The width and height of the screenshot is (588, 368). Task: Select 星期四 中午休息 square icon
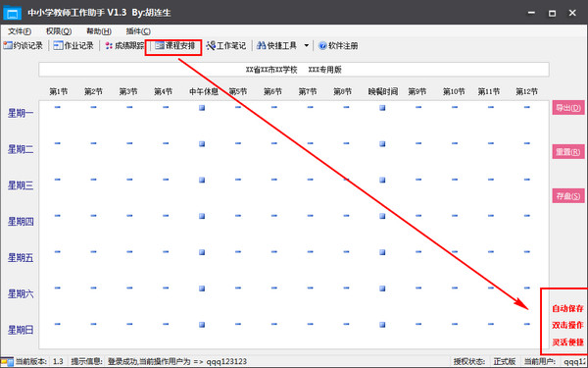pyautogui.click(x=202, y=216)
